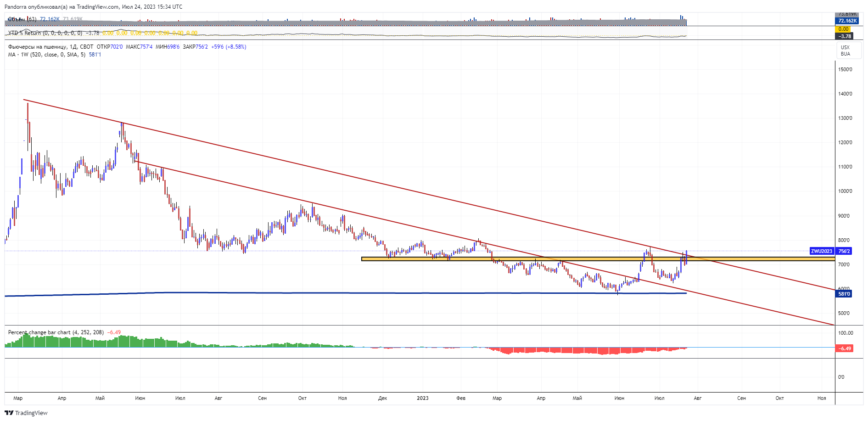Click the Pandorra published header text
868x421 pixels.
tap(93, 7)
